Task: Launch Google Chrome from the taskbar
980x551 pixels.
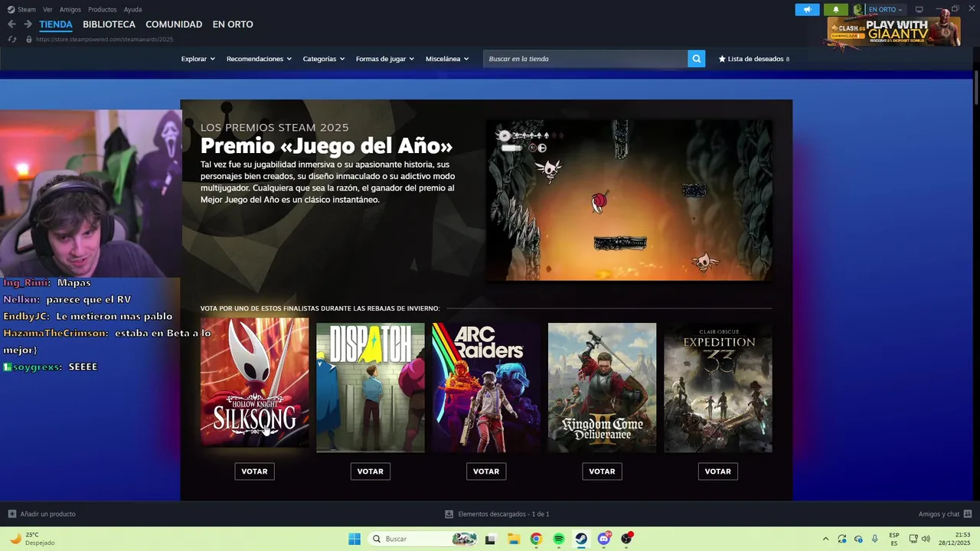Action: 536,539
